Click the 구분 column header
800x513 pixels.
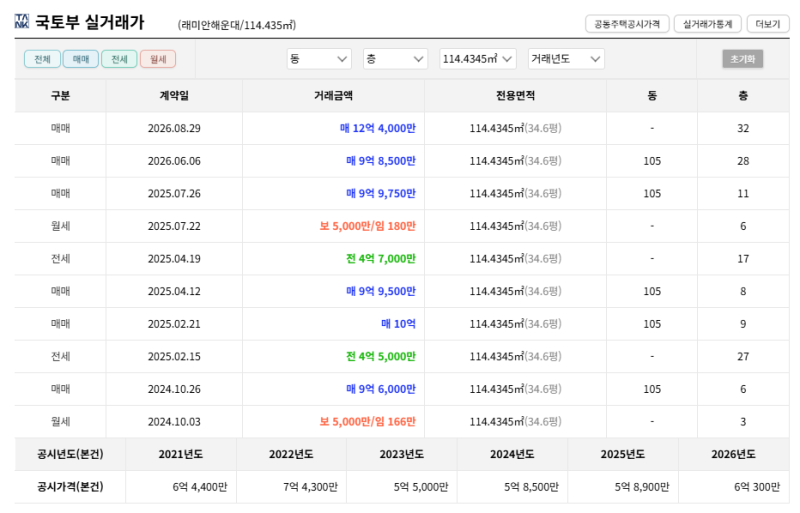(60, 95)
